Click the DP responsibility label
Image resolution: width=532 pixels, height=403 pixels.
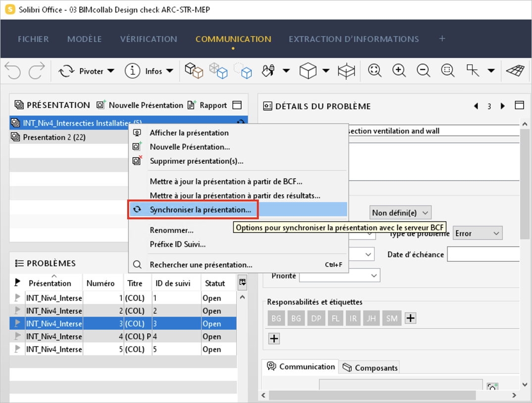point(316,318)
